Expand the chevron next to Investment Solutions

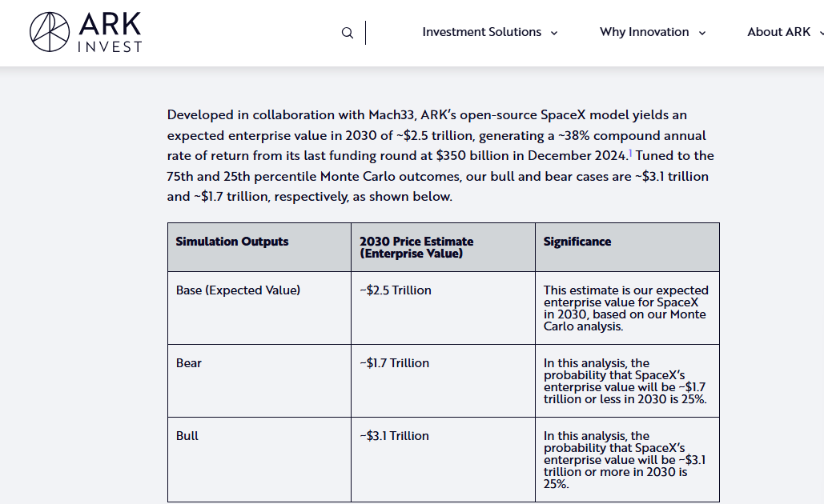554,33
